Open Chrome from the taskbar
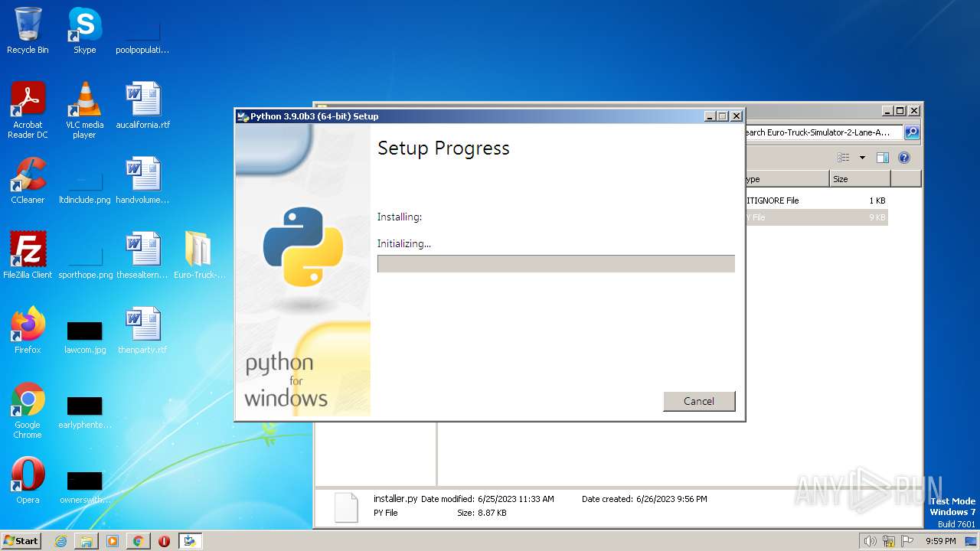This screenshot has height=551, width=980. [138, 541]
